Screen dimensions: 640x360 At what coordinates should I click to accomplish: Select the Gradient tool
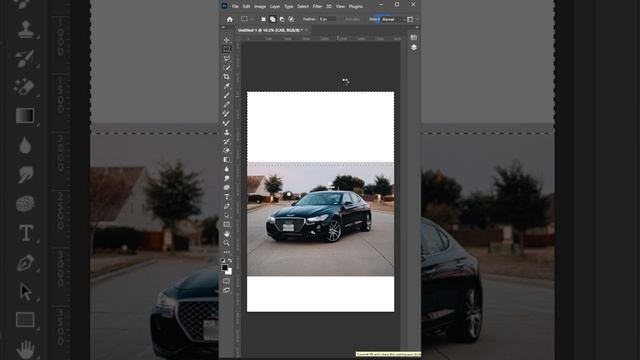pyautogui.click(x=227, y=160)
